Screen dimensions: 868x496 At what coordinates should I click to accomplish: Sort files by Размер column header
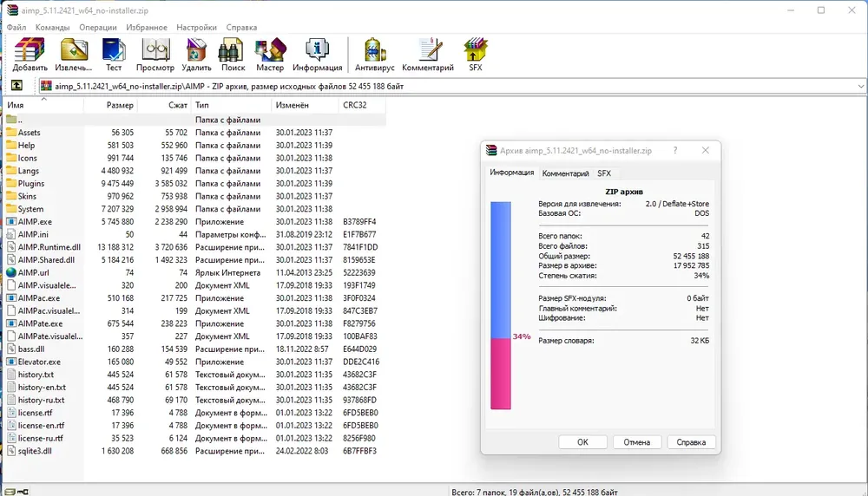pos(120,105)
